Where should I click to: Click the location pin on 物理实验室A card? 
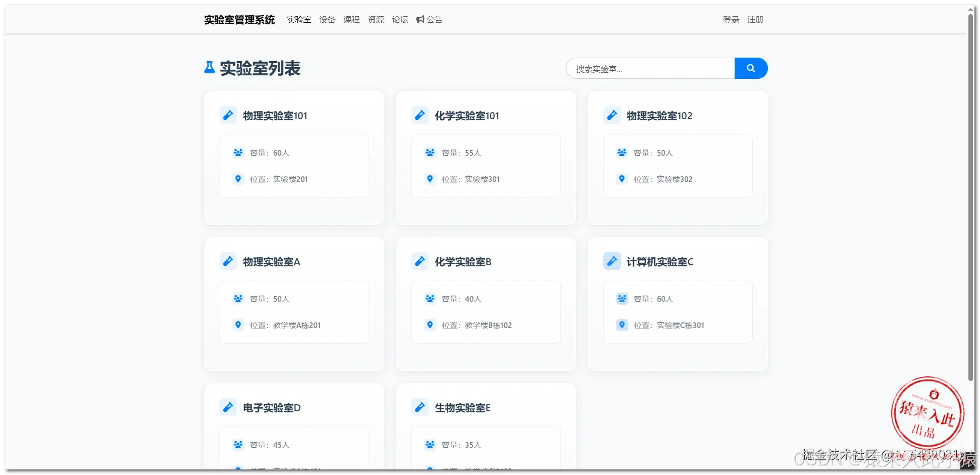238,325
